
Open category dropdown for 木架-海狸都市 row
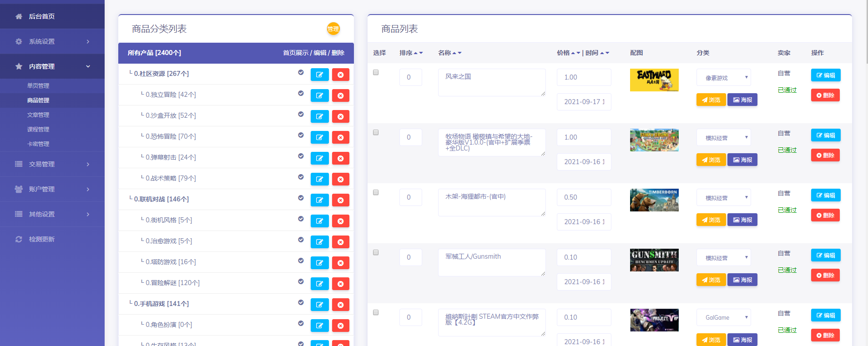pos(723,197)
